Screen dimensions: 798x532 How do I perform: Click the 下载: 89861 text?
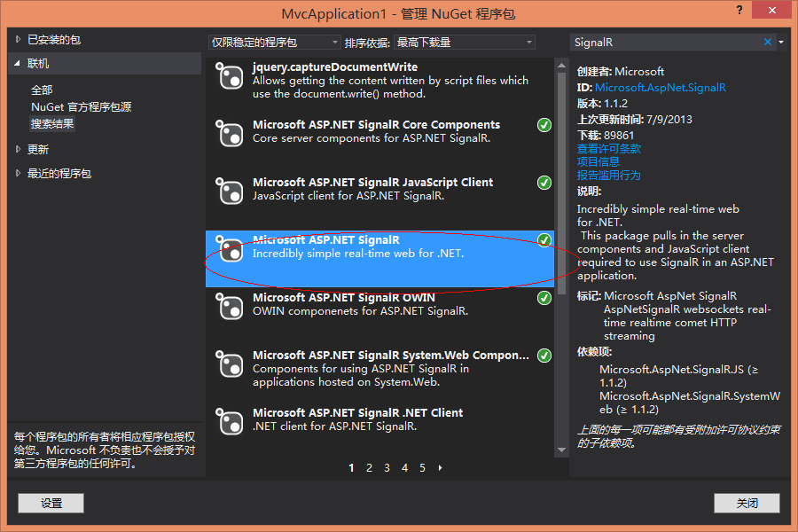(x=606, y=136)
